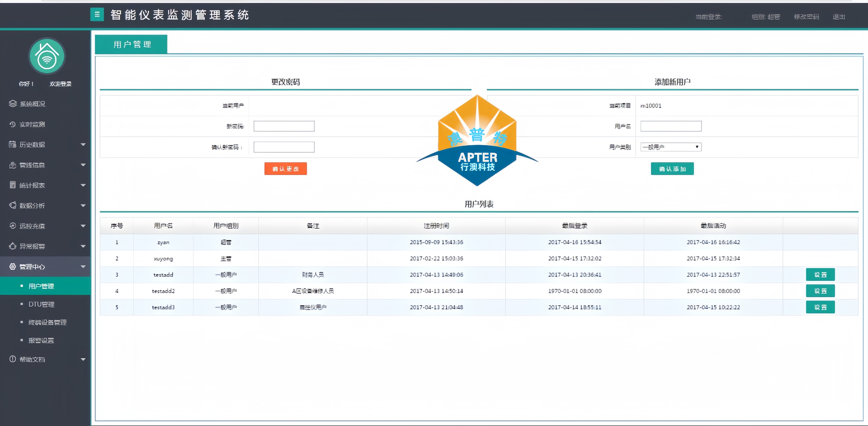Click the 历史数据 calendar icon
Viewport: 868px width, 426px height.
[x=13, y=145]
